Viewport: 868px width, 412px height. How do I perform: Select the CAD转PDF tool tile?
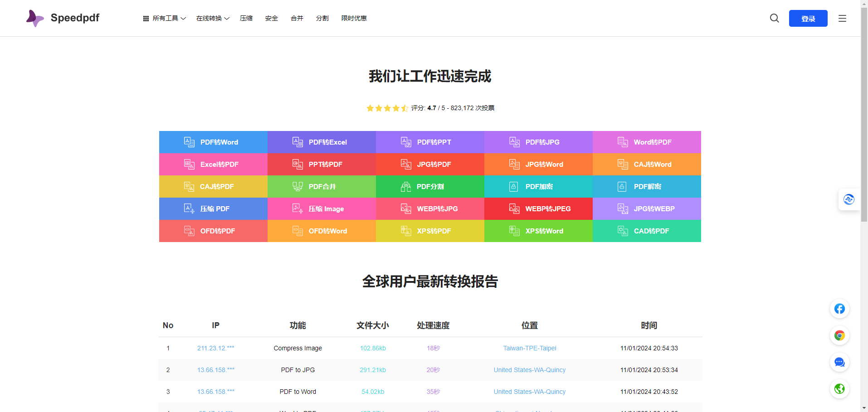(647, 231)
